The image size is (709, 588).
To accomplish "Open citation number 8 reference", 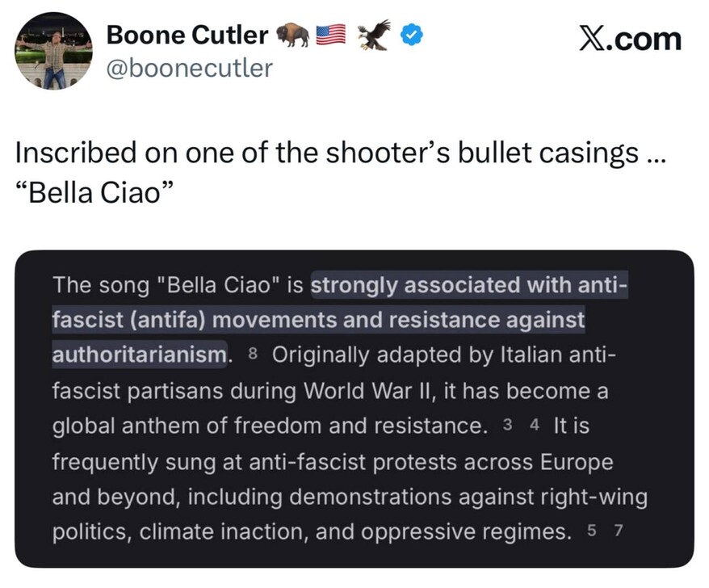I will point(254,355).
